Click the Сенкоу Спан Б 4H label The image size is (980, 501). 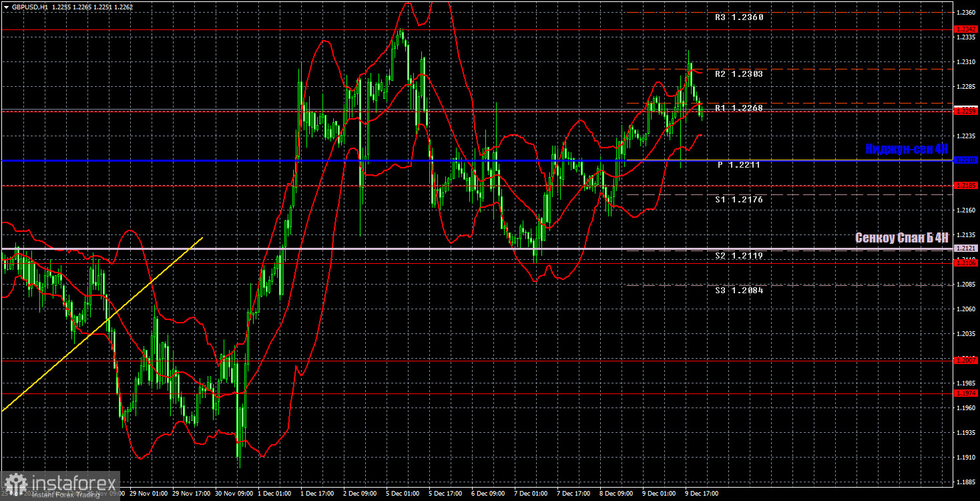[902, 238]
